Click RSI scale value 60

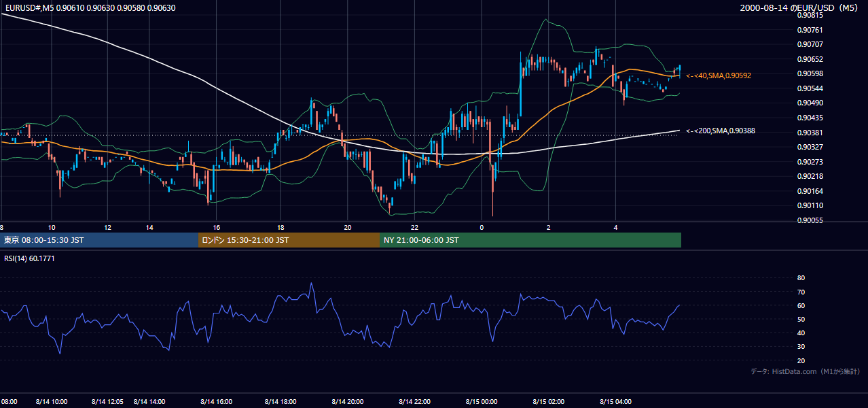pyautogui.click(x=801, y=305)
